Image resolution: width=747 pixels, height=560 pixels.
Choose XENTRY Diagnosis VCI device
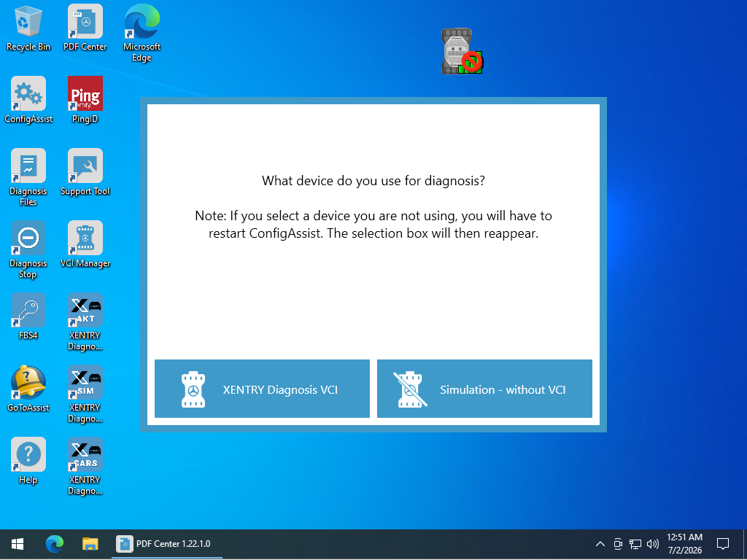coord(262,389)
